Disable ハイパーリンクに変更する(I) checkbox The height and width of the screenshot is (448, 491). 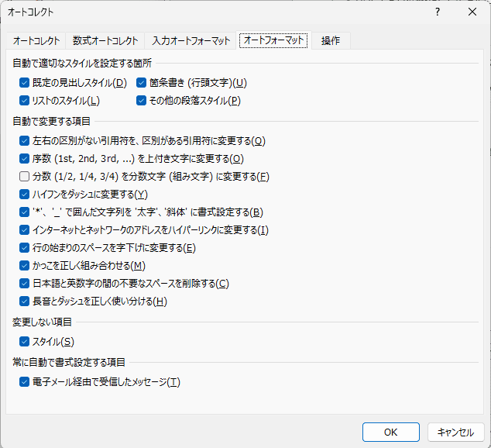(x=24, y=230)
